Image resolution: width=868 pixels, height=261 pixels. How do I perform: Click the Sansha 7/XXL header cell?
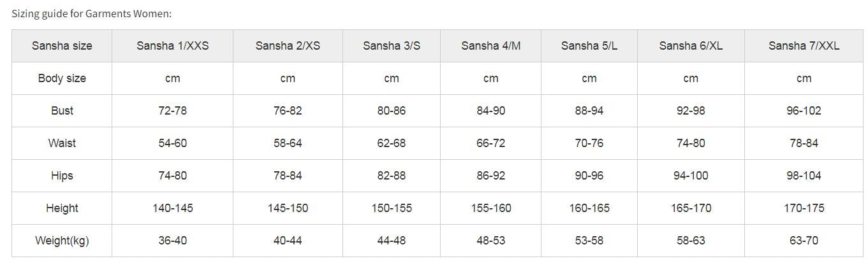(804, 46)
